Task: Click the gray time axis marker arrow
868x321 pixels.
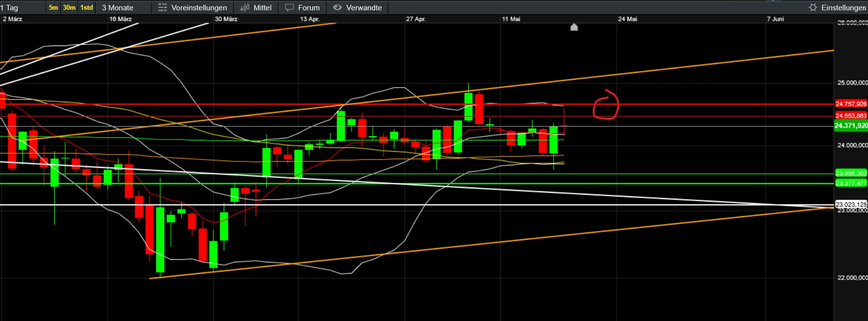Action: pyautogui.click(x=574, y=27)
